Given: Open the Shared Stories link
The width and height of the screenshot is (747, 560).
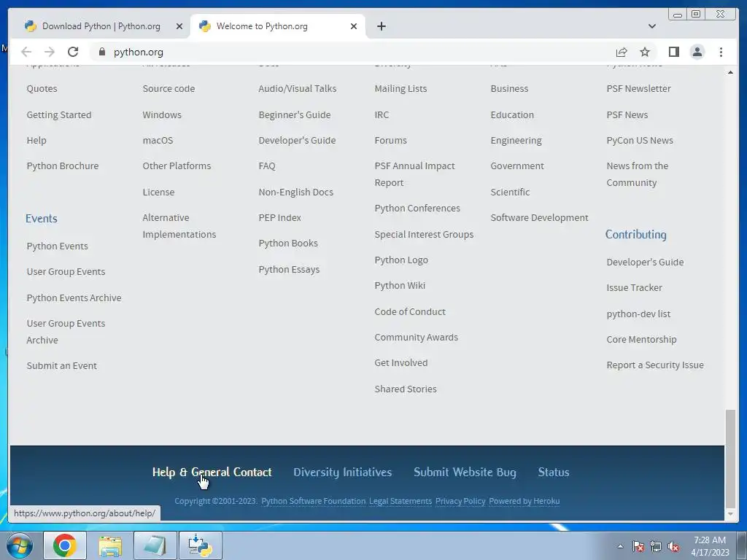Looking at the screenshot, I should click(406, 389).
